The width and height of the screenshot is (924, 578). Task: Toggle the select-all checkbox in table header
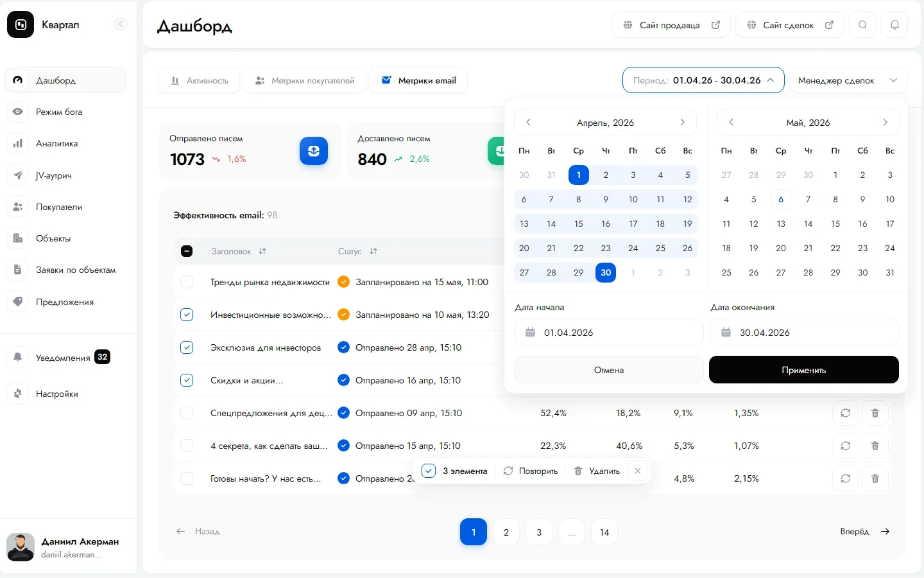(187, 251)
